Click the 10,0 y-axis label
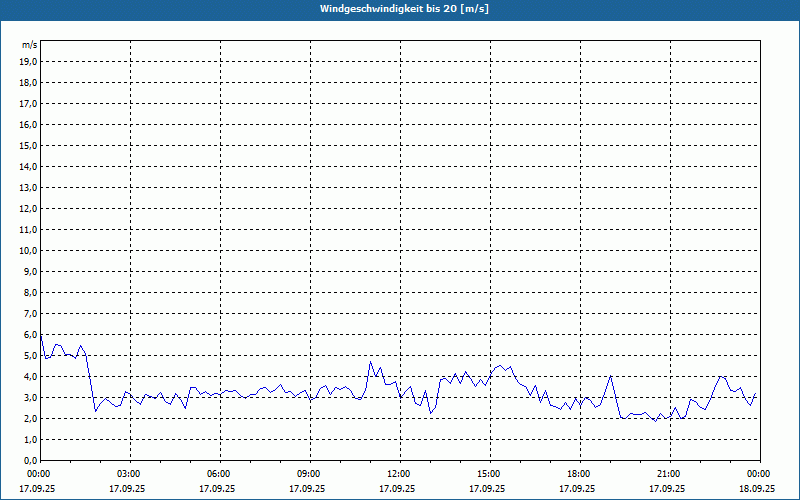 (x=29, y=250)
